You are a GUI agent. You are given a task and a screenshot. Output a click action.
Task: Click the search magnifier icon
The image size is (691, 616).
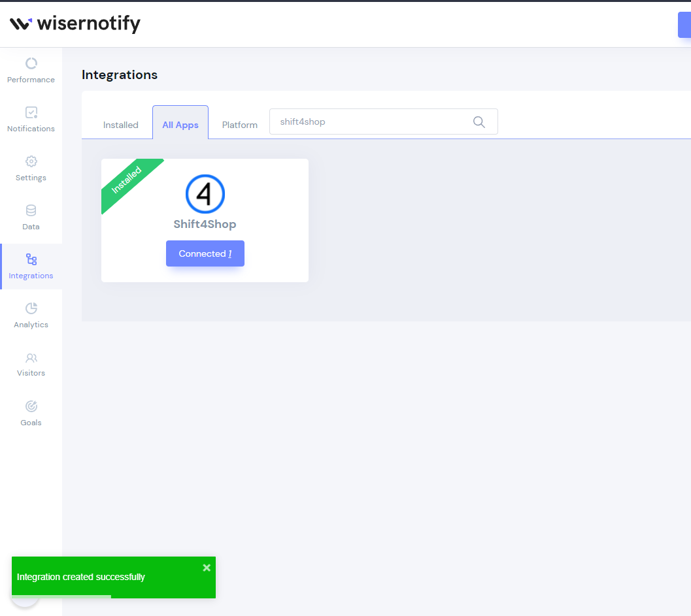[x=479, y=122]
